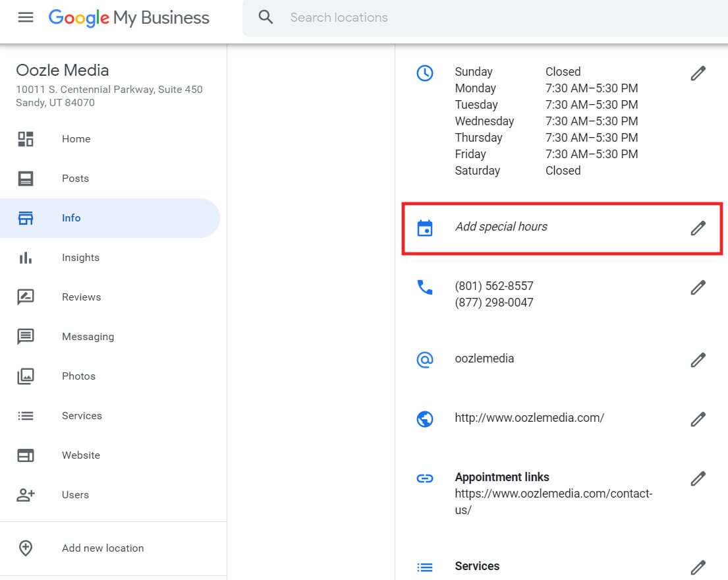
Task: Focus the Search locations field
Action: click(x=485, y=18)
